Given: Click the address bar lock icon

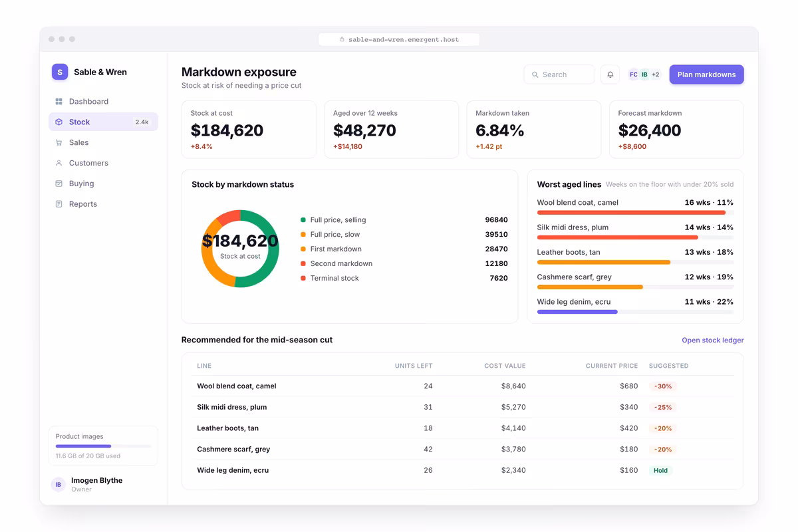Looking at the screenshot, I should tap(342, 39).
